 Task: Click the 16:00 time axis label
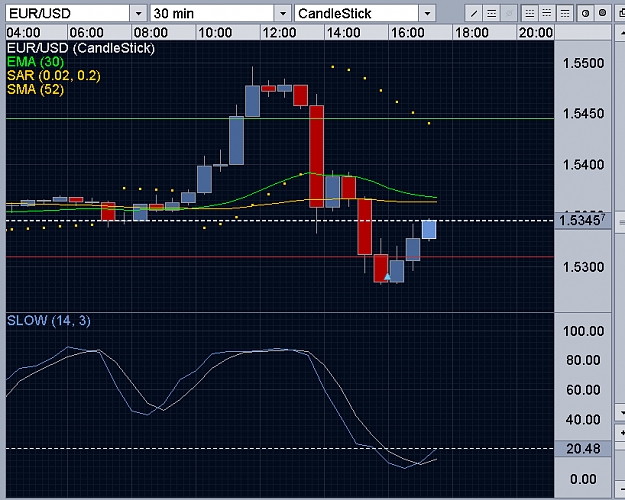(x=407, y=32)
